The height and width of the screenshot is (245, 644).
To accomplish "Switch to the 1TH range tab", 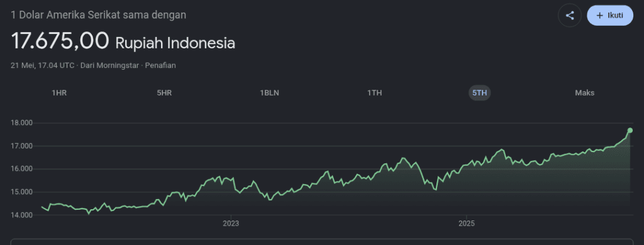I will point(375,93).
